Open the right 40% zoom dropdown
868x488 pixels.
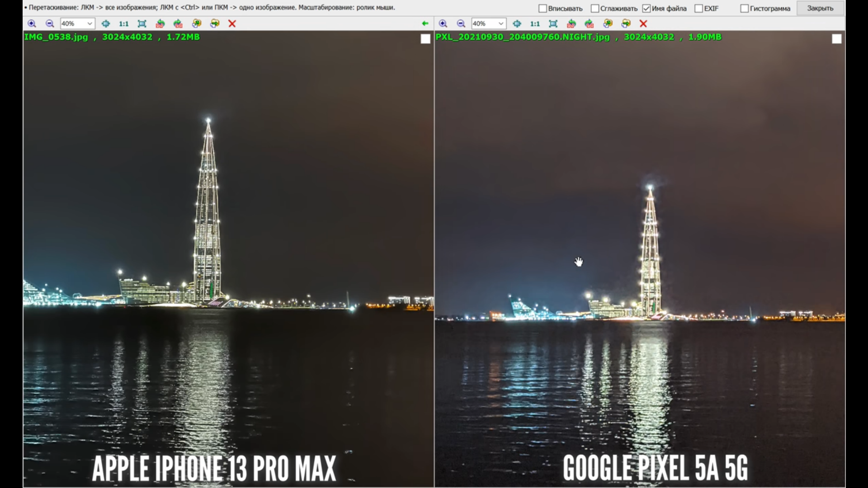point(501,23)
